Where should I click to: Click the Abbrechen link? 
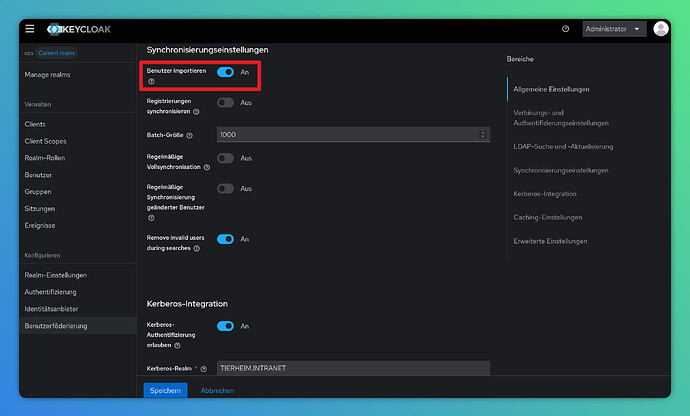point(217,390)
